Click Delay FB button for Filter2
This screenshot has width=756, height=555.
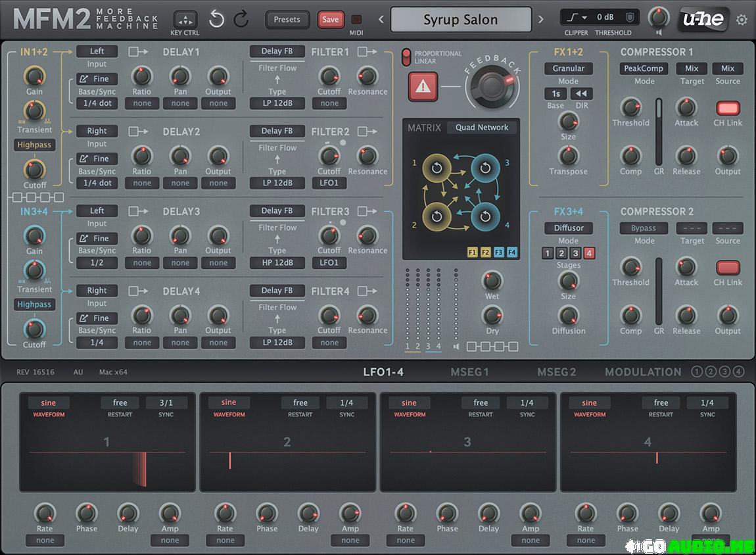[277, 131]
